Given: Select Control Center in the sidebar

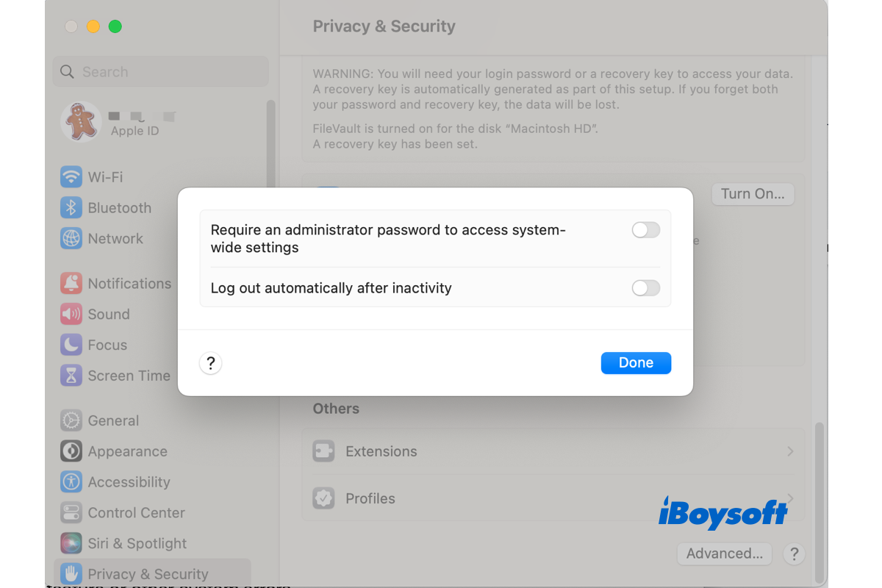Looking at the screenshot, I should pos(136,513).
